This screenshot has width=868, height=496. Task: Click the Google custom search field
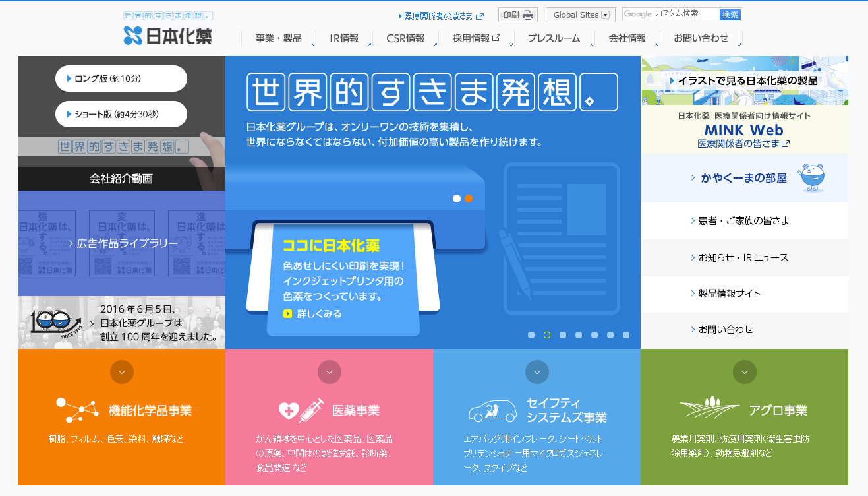coord(670,15)
